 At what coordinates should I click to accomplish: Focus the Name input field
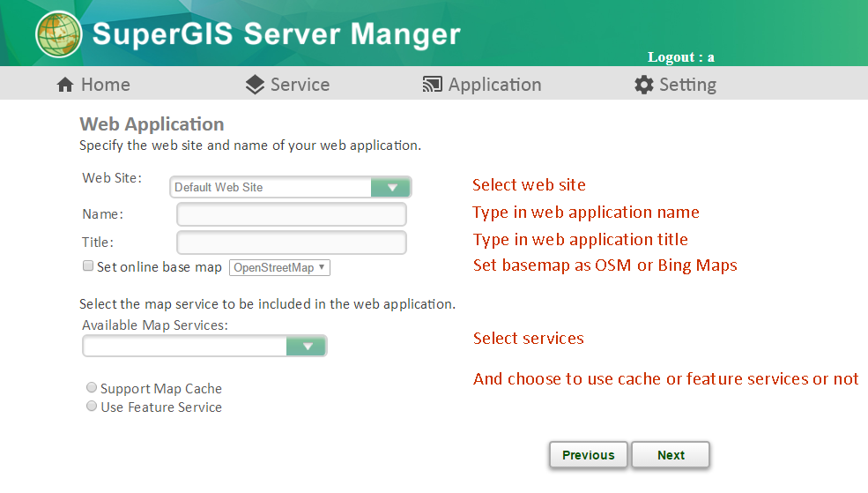[291, 214]
